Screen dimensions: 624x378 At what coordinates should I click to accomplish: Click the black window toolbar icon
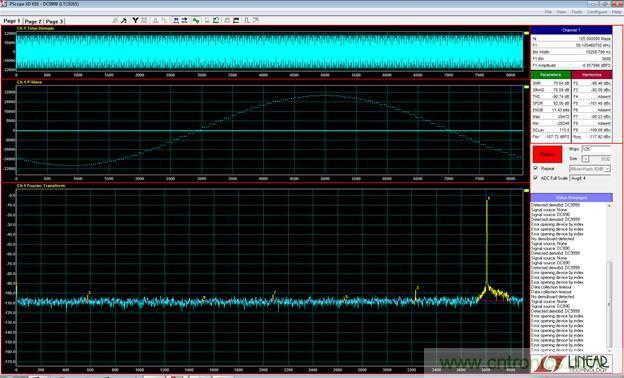click(236, 20)
